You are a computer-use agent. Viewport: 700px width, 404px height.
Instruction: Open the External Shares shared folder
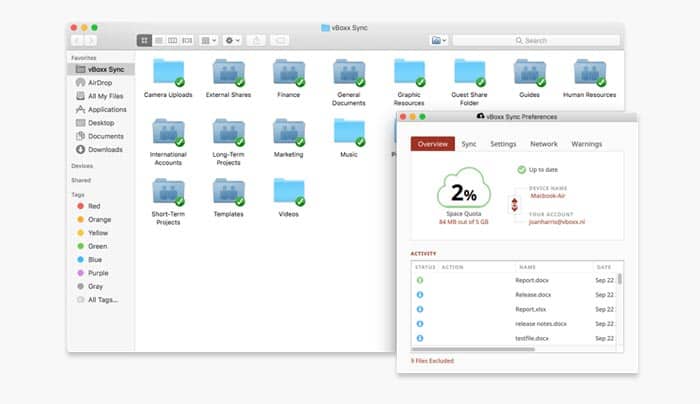tap(228, 73)
